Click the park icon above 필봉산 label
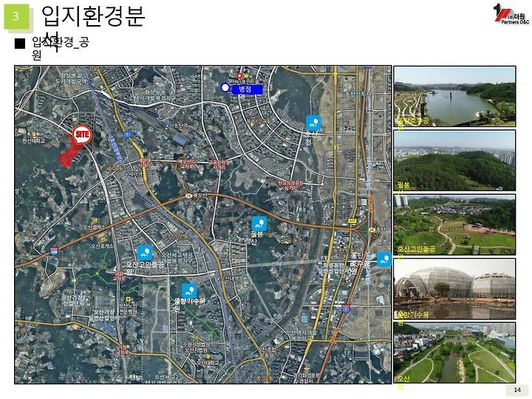The image size is (532, 399). click(259, 224)
